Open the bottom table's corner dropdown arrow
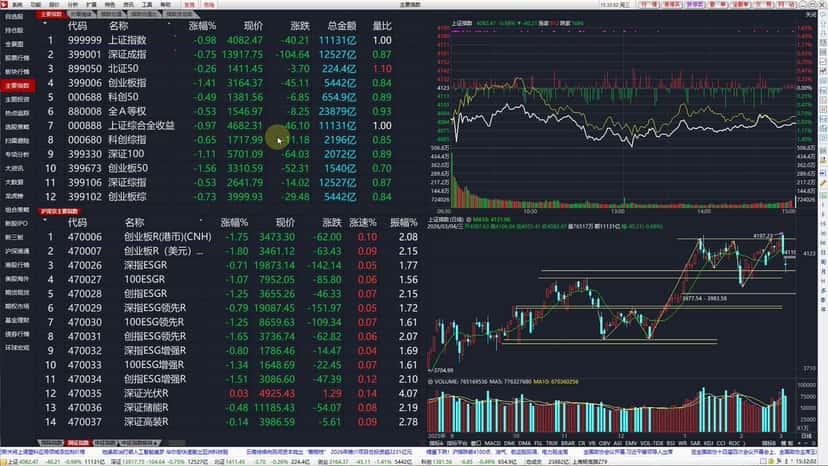Viewport: 828px width, 466px height. pyautogui.click(x=45, y=220)
